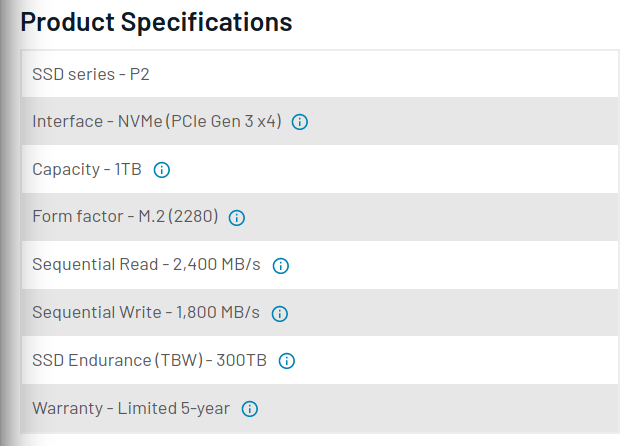
Task: Click the info icon beside Form factor
Action: click(237, 218)
